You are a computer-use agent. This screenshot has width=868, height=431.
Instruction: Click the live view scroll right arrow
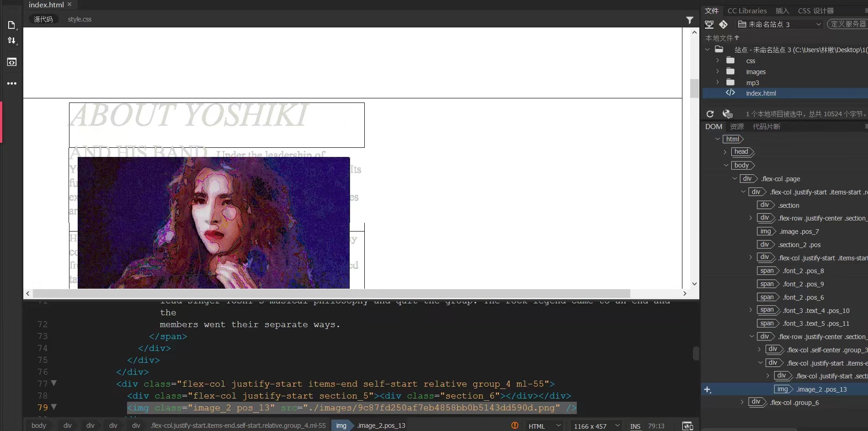pos(685,293)
